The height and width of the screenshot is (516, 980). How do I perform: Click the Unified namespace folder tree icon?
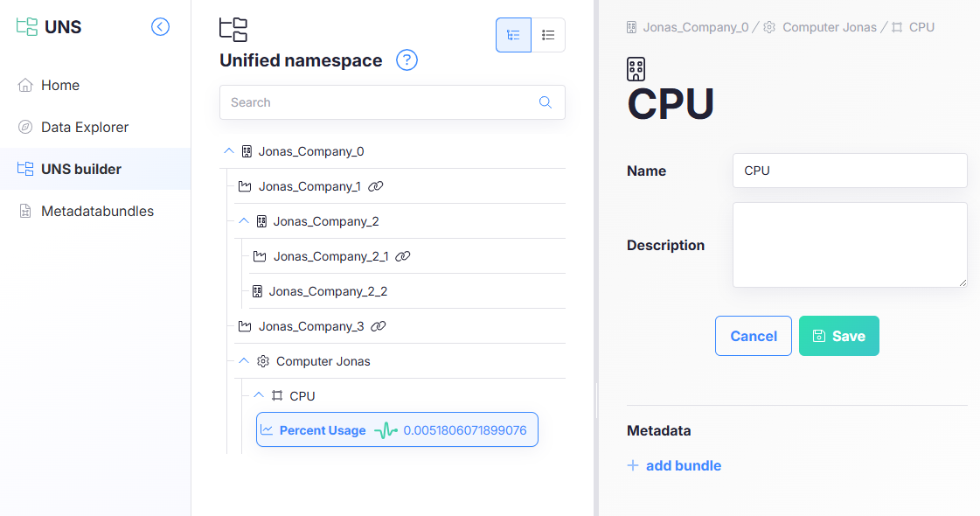click(x=233, y=30)
